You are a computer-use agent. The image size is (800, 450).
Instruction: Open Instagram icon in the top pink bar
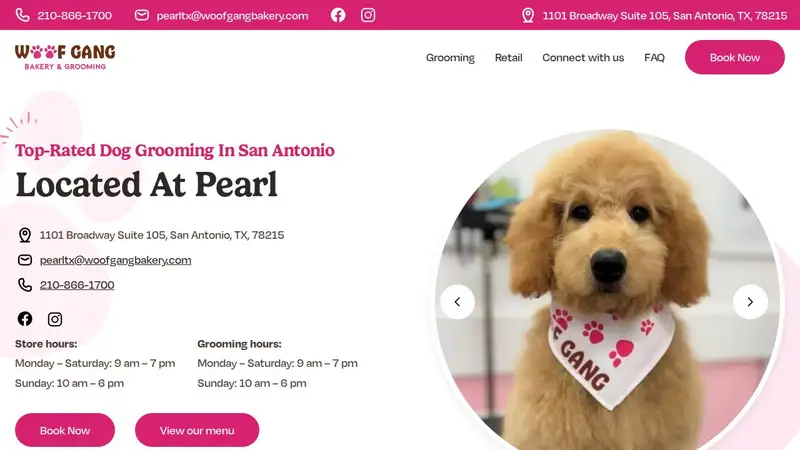click(x=368, y=15)
